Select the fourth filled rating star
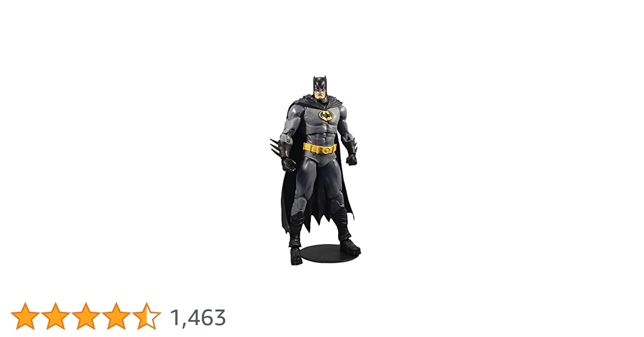Image resolution: width=644 pixels, height=337 pixels. [116, 316]
